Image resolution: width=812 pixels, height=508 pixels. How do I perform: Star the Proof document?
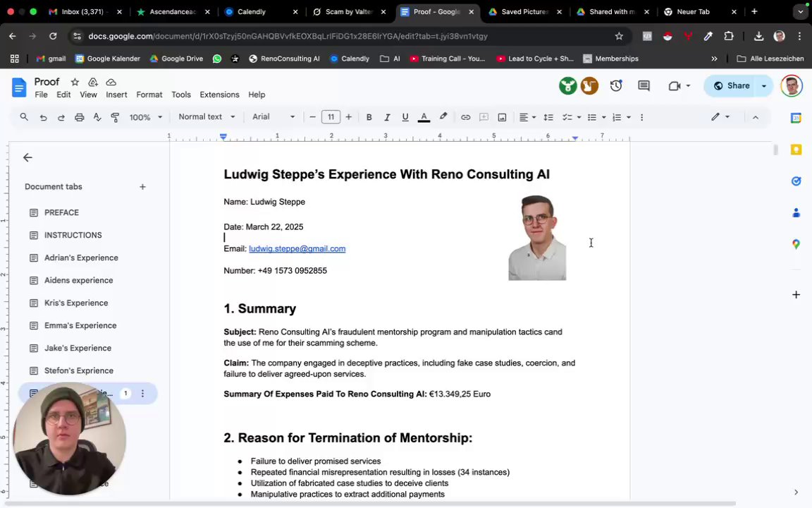click(75, 82)
